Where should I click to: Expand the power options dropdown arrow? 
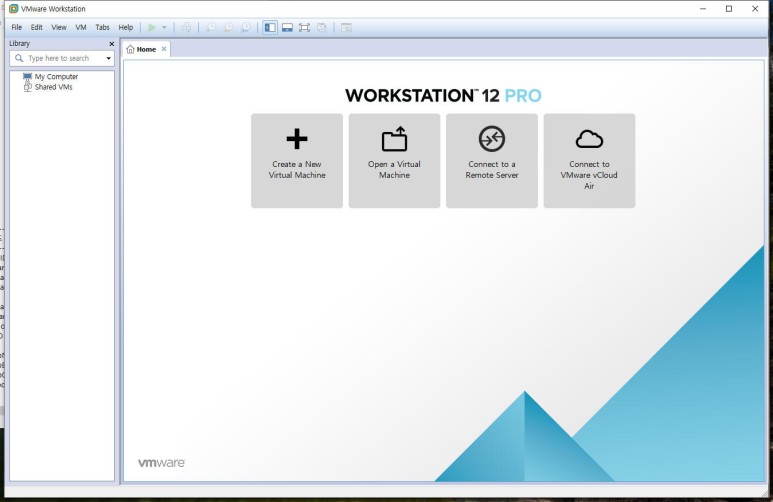164,28
